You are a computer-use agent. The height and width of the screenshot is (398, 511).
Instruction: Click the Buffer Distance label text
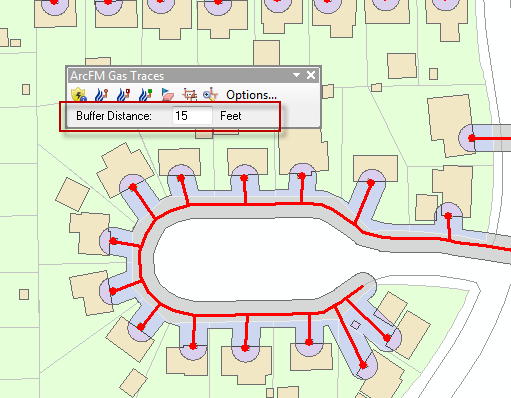[114, 116]
